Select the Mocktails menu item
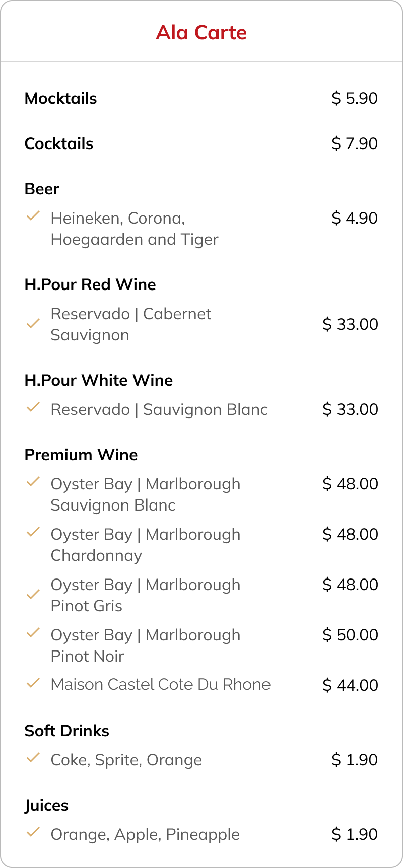Screen dimensions: 403x868 click(x=60, y=98)
